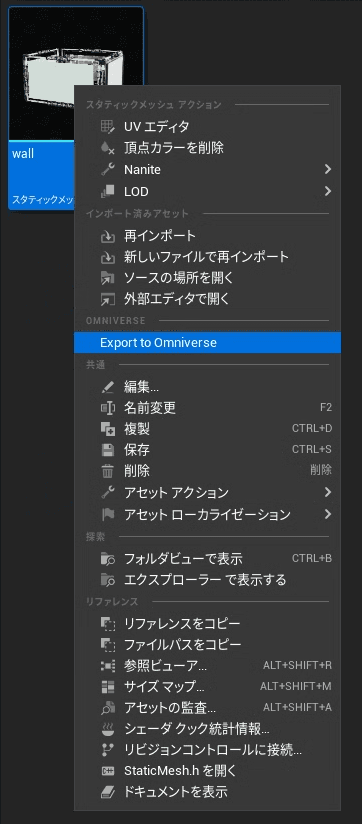Click the シェーダ クック統計情報 steam icon
The width and height of the screenshot is (362, 824).
(107, 729)
